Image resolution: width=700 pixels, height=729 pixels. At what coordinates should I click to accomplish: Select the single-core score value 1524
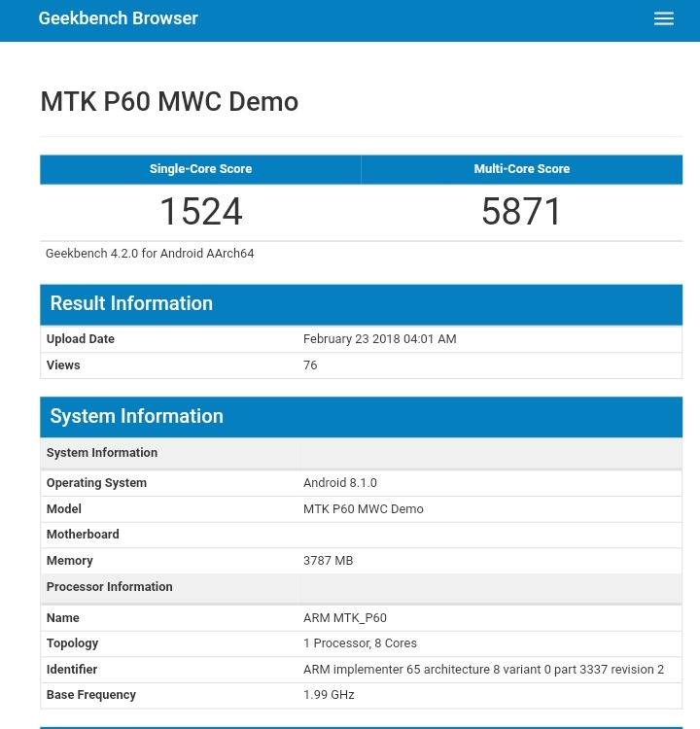click(x=200, y=212)
